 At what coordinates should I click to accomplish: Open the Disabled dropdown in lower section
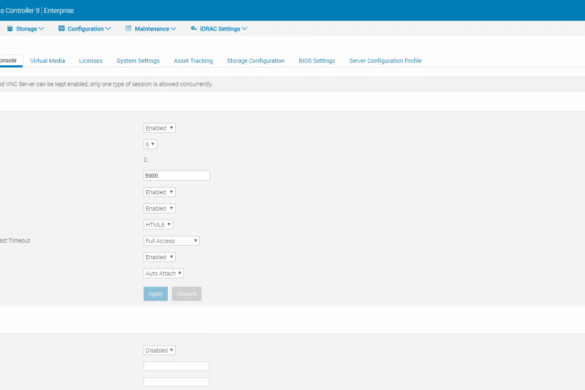point(159,350)
